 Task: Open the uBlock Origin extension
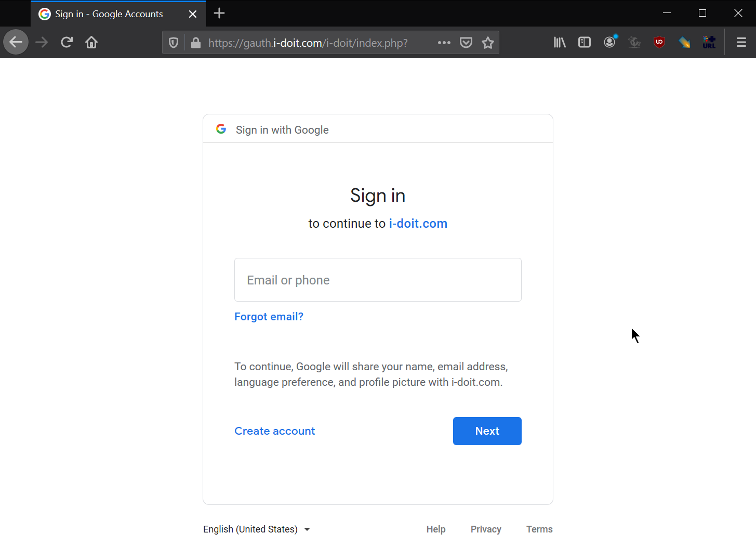tap(659, 42)
